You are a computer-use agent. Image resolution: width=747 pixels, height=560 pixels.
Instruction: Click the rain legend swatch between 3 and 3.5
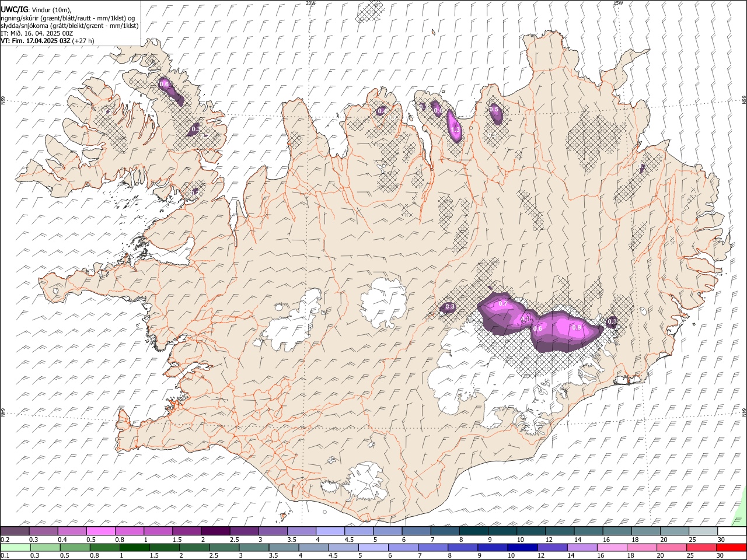coord(254,547)
